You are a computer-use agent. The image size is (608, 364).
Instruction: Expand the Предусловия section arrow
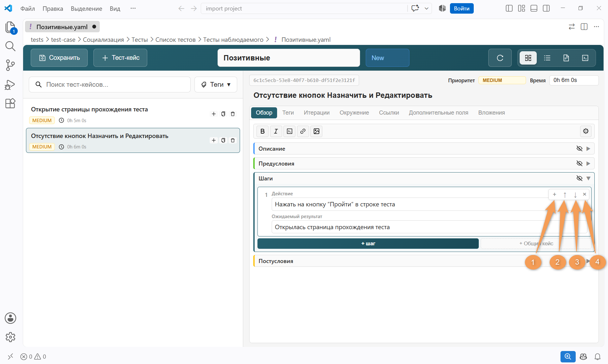coord(588,163)
